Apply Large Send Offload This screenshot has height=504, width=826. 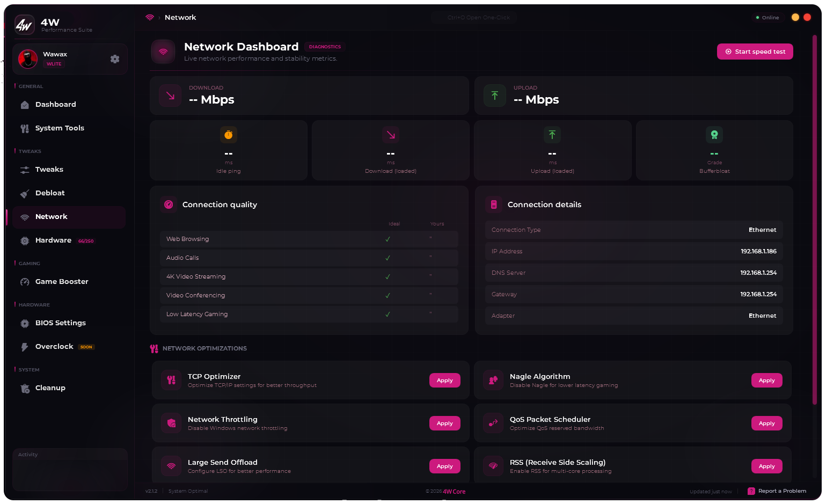(444, 466)
